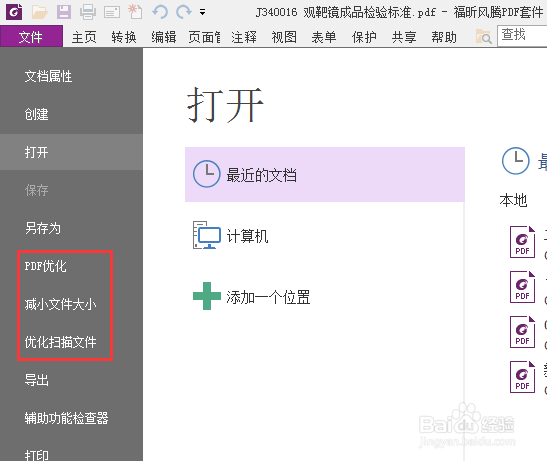Open a file via folder toolbar icon
This screenshot has height=461, width=547.
pyautogui.click(x=39, y=12)
